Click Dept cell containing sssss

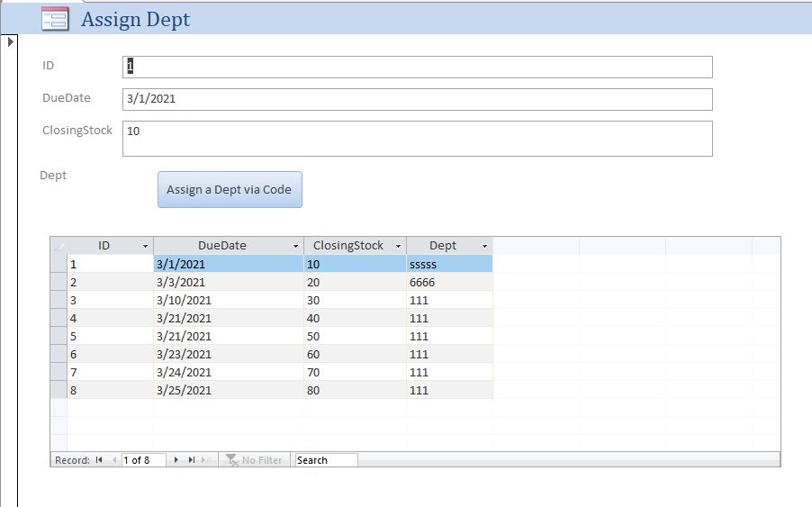pyautogui.click(x=449, y=264)
